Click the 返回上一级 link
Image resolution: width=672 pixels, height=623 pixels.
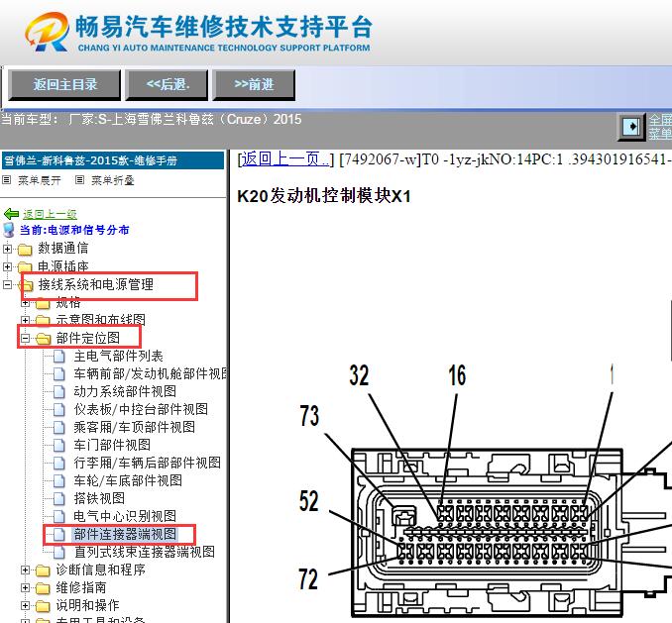pyautogui.click(x=50, y=214)
